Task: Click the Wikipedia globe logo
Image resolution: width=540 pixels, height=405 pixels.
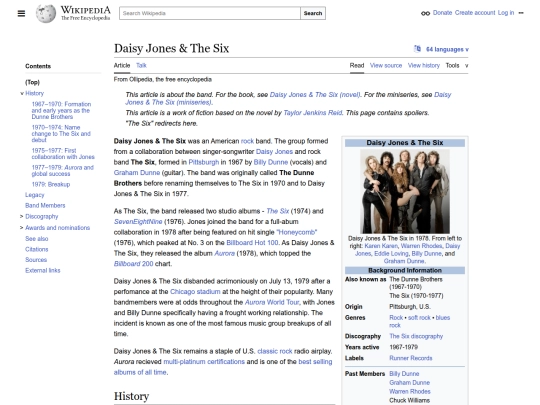Action: click(46, 14)
